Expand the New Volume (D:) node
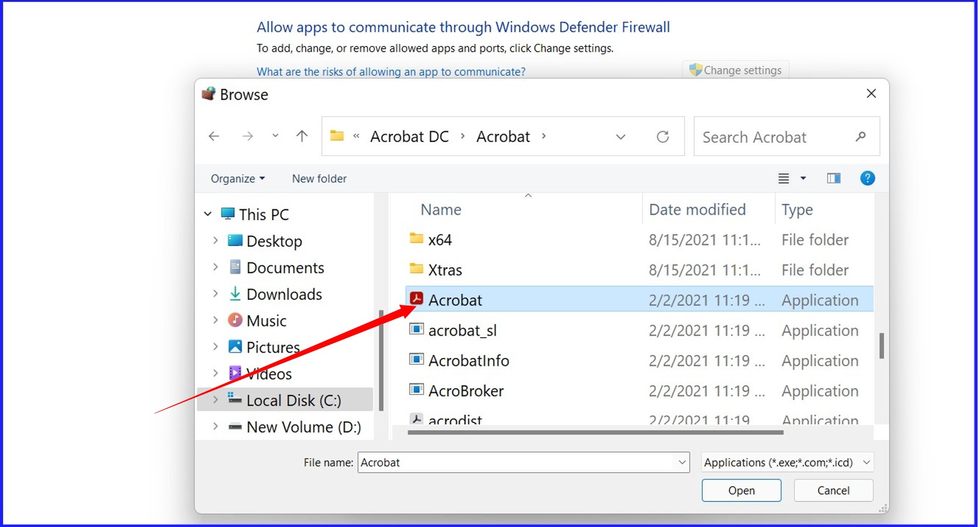Screen dimensions: 980x527 click(215, 427)
